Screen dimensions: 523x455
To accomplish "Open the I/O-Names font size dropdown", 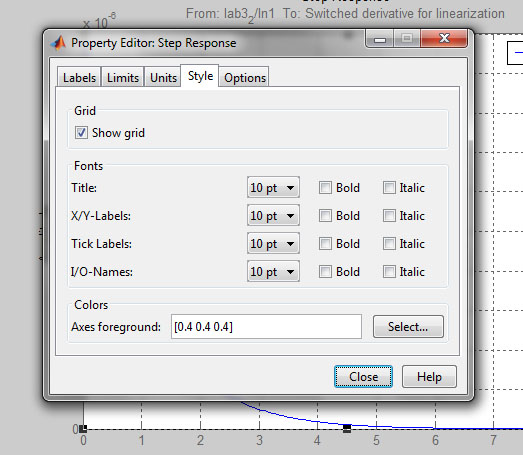I will coord(273,272).
